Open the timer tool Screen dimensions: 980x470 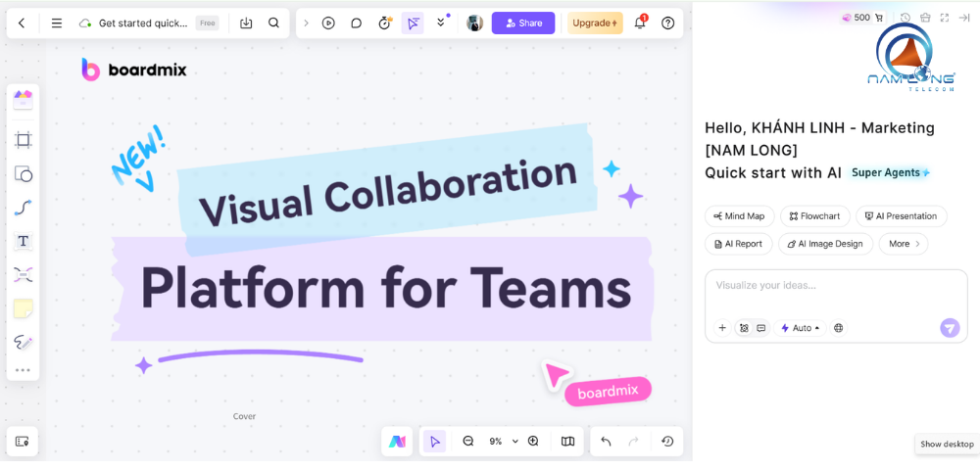pos(384,23)
